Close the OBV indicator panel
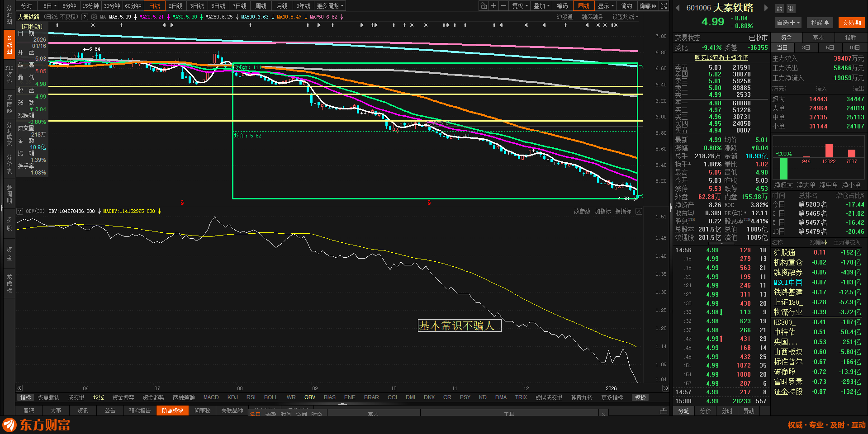 tap(639, 211)
